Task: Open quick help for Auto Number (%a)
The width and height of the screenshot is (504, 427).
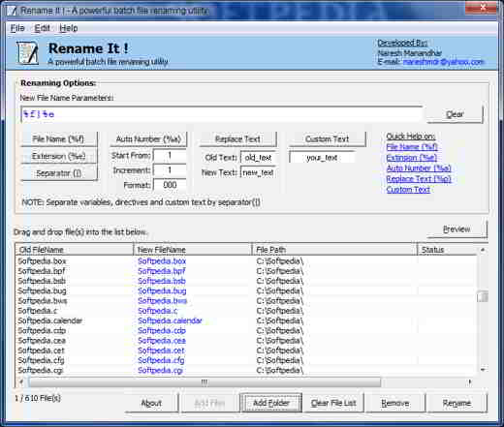Action: [419, 168]
